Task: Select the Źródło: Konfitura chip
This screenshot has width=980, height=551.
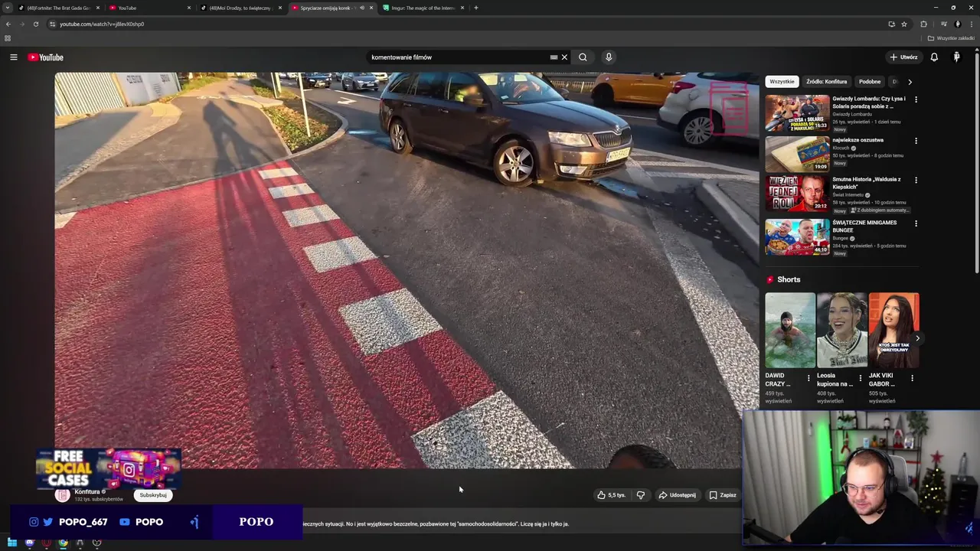Action: pyautogui.click(x=826, y=81)
